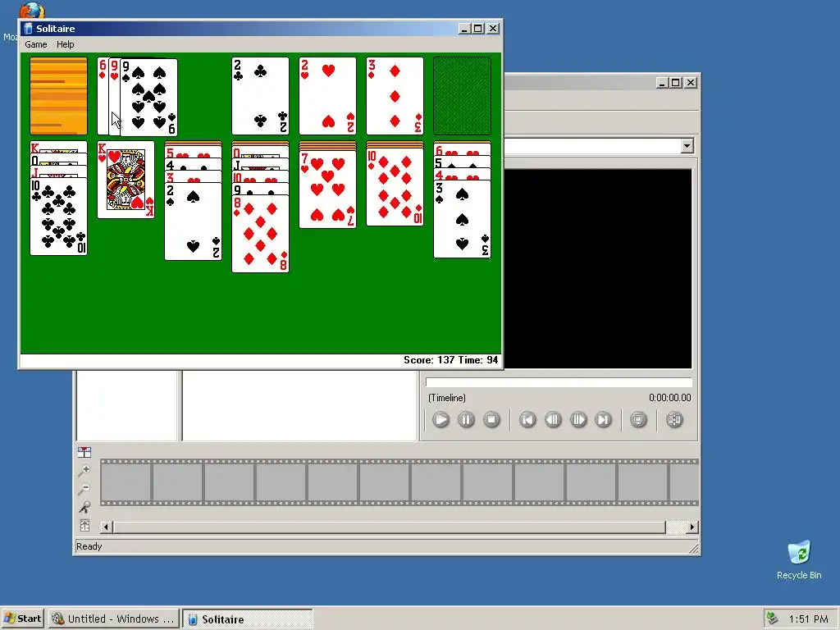Click the Solitaire taskbar button

248,619
